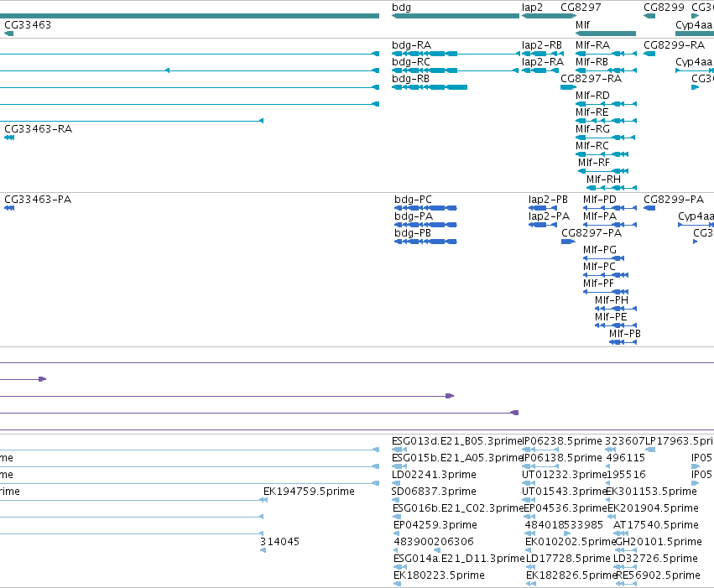714x588 pixels.
Task: Select the RE56902.5prime EST
Action: click(658, 576)
